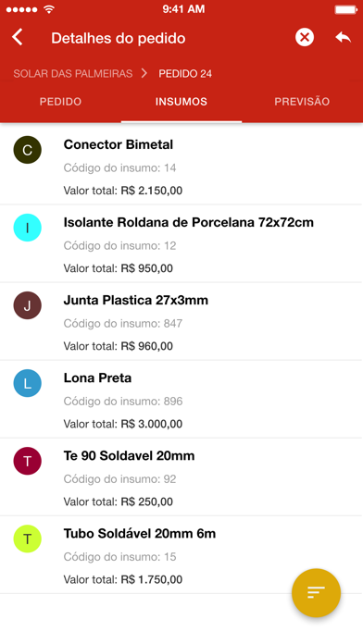
Task: Open Tubo Soldável 20mm 6m entry
Action: (181, 554)
